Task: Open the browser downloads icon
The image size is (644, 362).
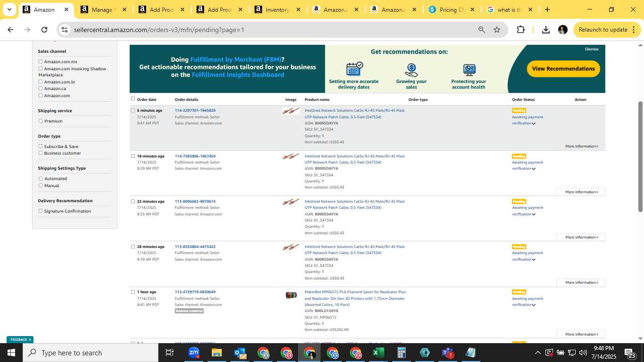Action: (546, 30)
